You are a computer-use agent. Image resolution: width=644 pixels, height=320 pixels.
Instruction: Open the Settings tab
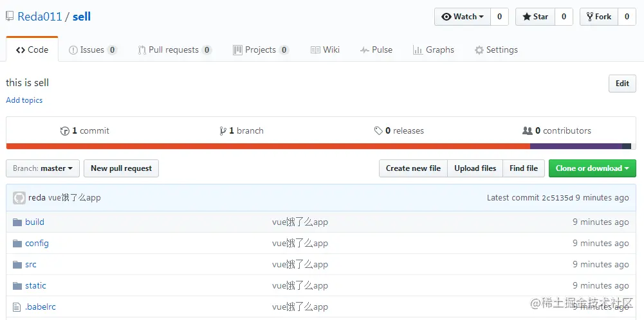(x=496, y=50)
